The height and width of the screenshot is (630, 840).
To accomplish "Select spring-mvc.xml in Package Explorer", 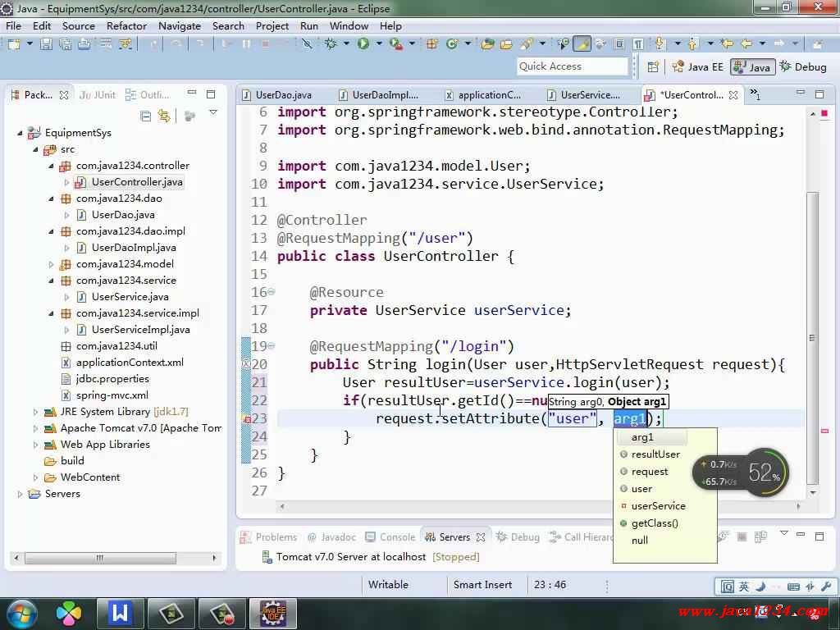I will [112, 395].
